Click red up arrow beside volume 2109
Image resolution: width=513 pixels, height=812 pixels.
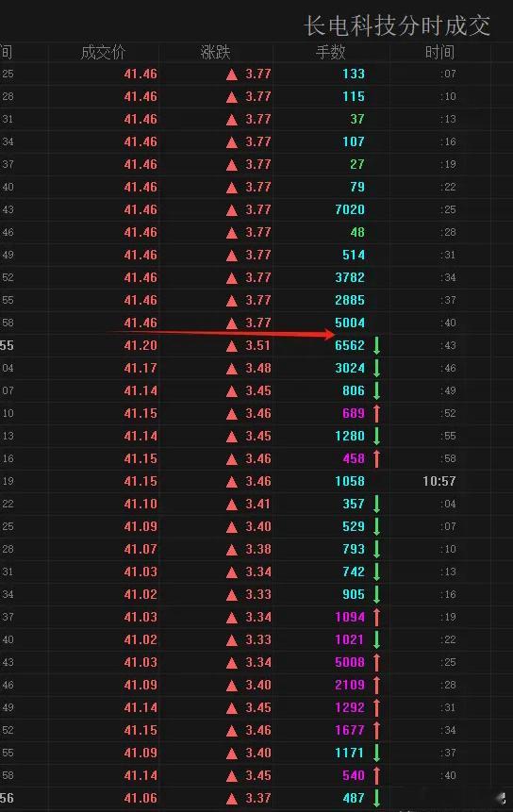point(377,685)
